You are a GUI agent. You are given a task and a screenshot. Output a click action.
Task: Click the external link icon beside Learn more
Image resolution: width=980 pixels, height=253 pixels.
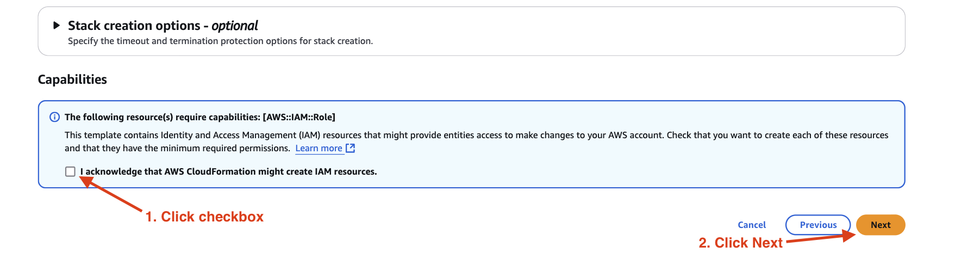point(351,148)
